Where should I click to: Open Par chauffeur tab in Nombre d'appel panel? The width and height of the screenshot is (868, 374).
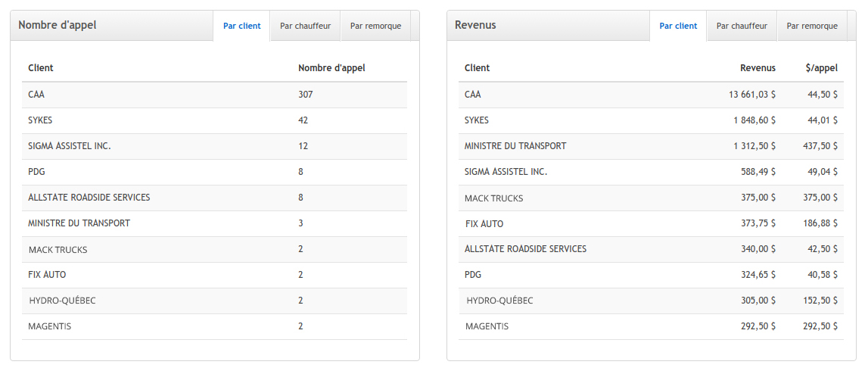point(305,26)
